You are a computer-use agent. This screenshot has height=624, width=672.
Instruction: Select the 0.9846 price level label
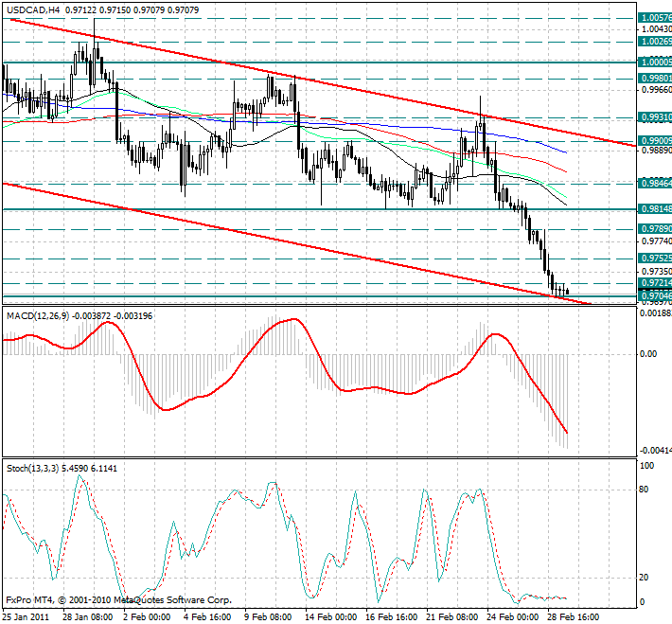pyautogui.click(x=655, y=184)
